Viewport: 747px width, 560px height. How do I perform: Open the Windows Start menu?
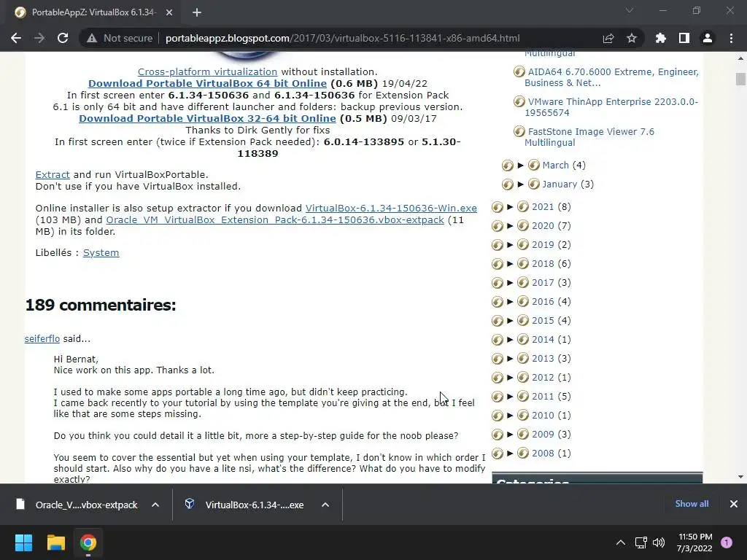pyautogui.click(x=23, y=542)
